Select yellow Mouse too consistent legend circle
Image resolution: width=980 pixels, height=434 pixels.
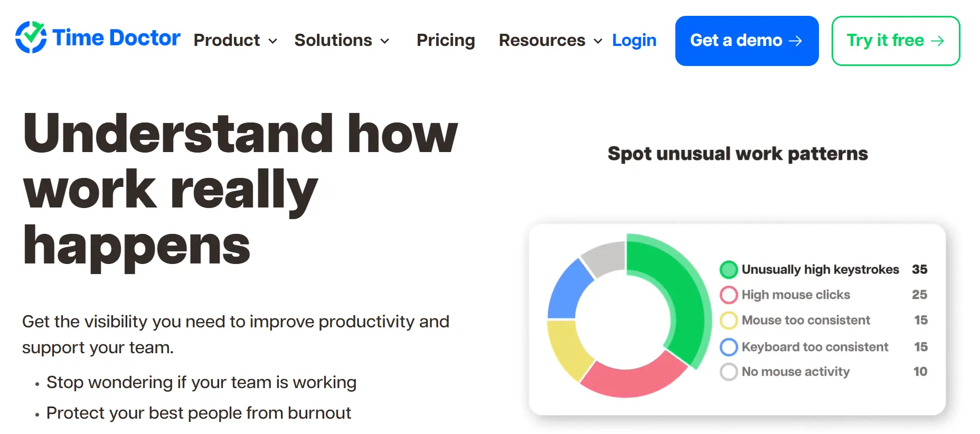pyautogui.click(x=729, y=320)
